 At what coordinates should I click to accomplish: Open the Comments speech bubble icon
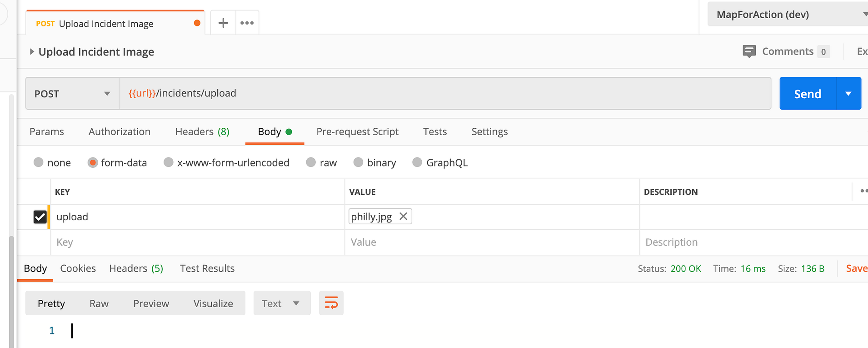tap(749, 51)
